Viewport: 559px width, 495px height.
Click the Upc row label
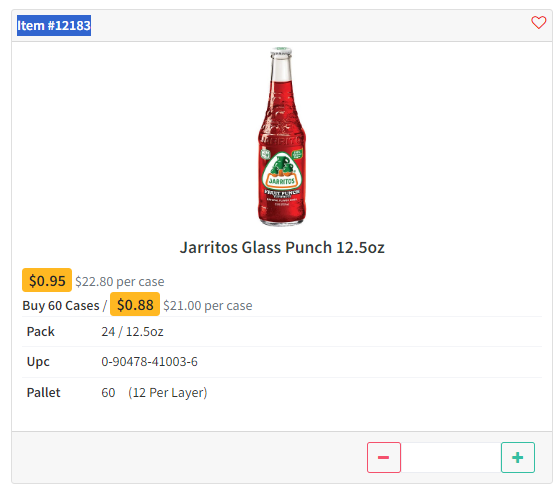coord(38,362)
